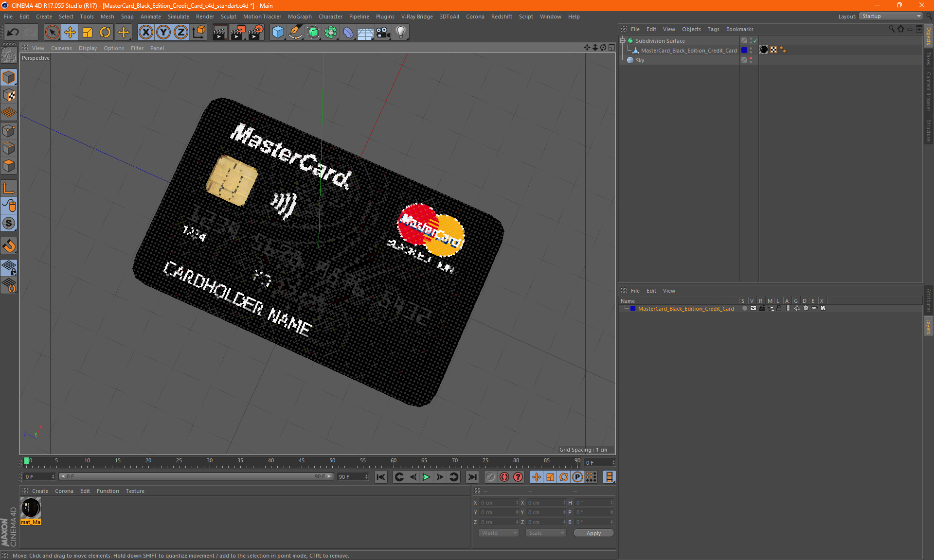Open viewport Cameras menu
The height and width of the screenshot is (560, 934).
[x=61, y=48]
